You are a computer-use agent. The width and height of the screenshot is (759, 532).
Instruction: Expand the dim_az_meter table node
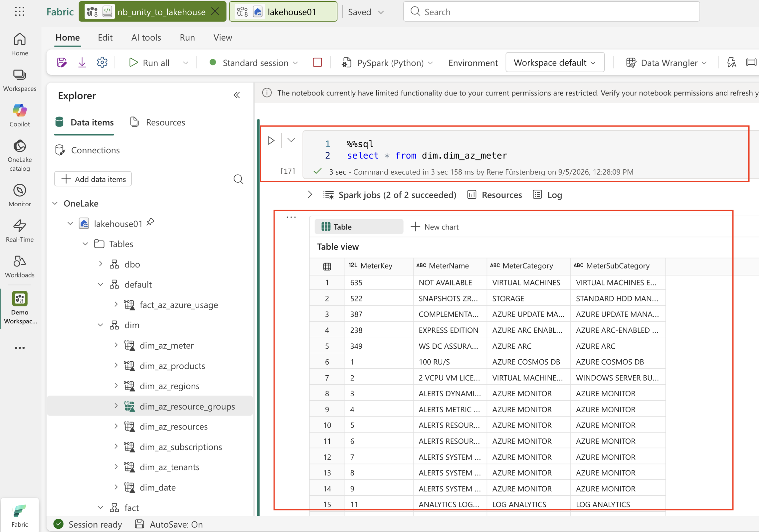116,345
